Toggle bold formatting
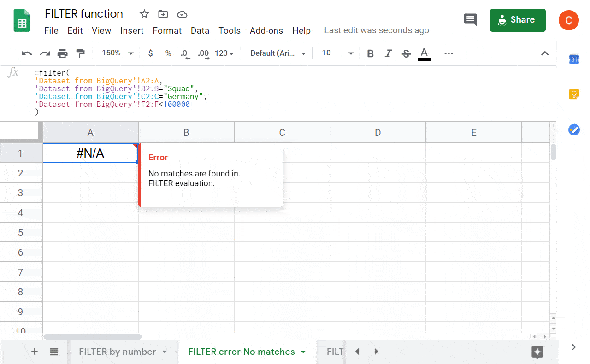The height and width of the screenshot is (364, 590). (x=370, y=53)
